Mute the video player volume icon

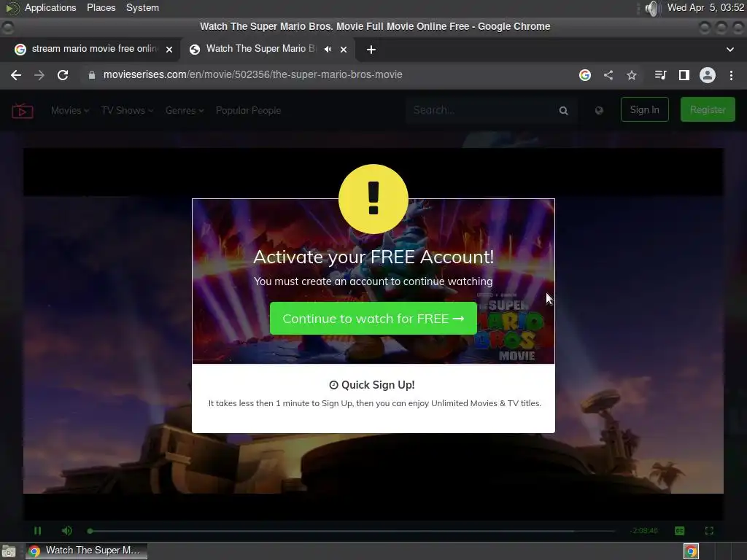click(x=66, y=531)
